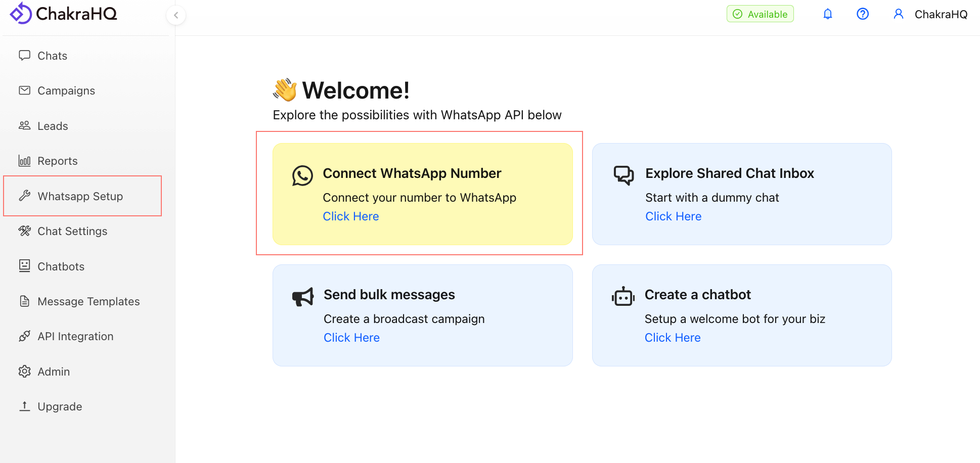
Task: Click the Chat Settings tools icon
Action: click(x=24, y=231)
